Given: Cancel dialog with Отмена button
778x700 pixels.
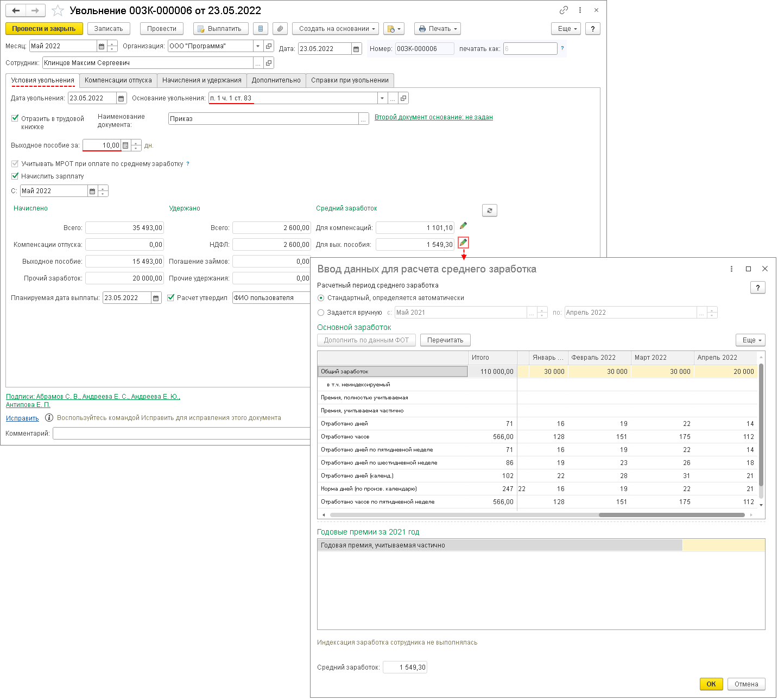Looking at the screenshot, I should (x=747, y=684).
